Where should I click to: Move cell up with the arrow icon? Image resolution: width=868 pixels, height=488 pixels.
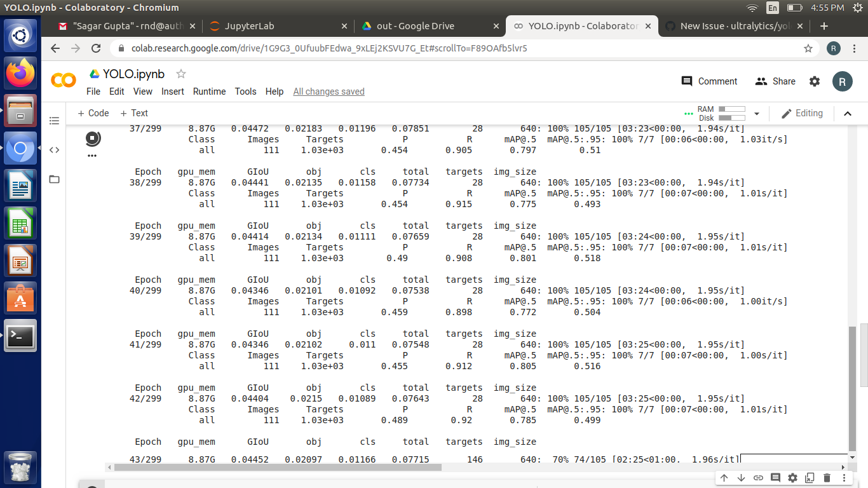pyautogui.click(x=724, y=478)
